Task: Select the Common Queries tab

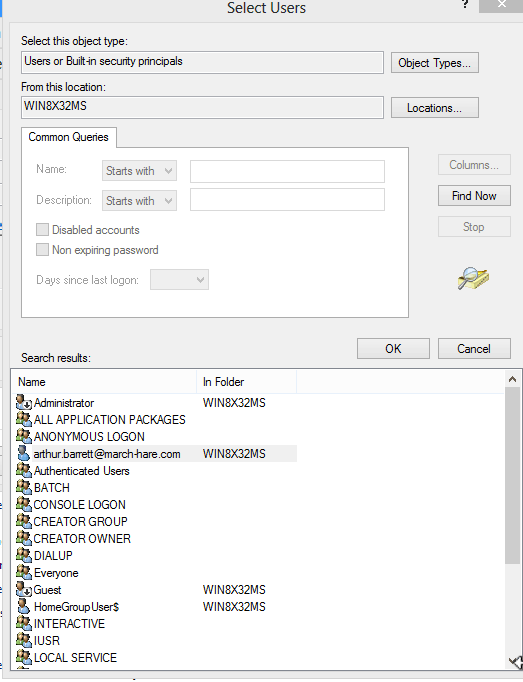Action: pos(69,137)
